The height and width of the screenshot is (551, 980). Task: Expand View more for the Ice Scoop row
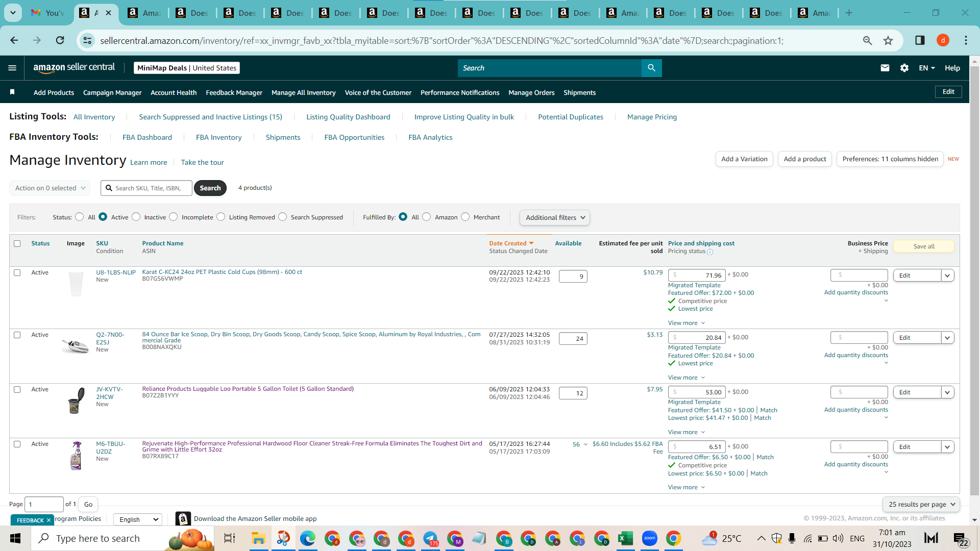point(687,378)
